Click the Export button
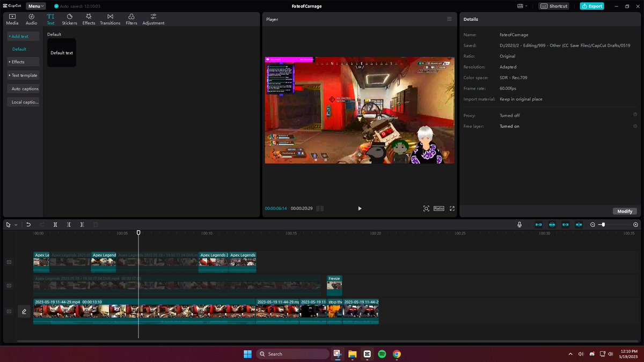Image resolution: width=644 pixels, height=362 pixels. point(592,6)
